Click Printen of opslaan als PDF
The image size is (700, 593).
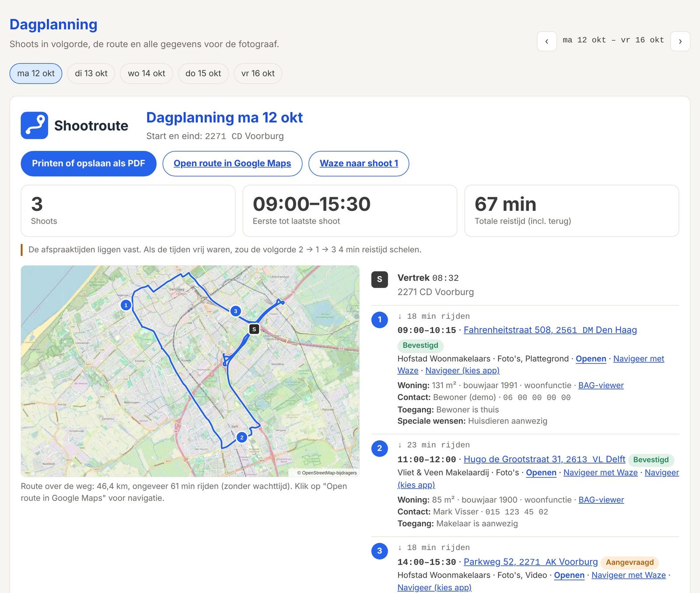(88, 164)
